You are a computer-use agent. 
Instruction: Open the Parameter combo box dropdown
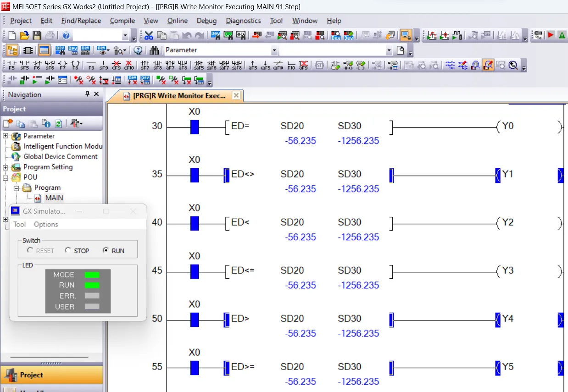(274, 50)
